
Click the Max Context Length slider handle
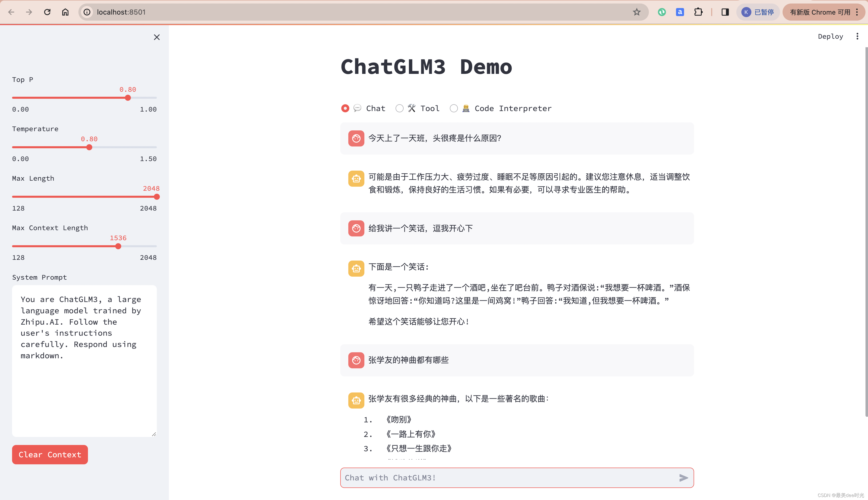point(118,246)
